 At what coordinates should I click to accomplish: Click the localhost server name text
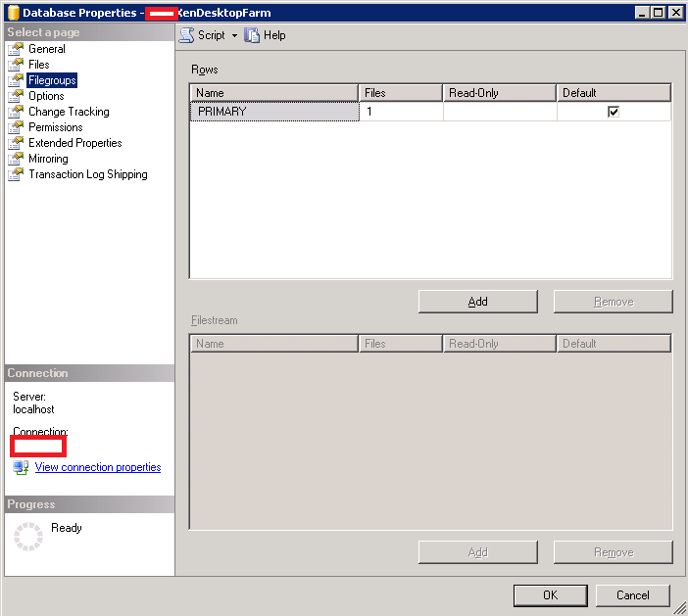(x=33, y=409)
